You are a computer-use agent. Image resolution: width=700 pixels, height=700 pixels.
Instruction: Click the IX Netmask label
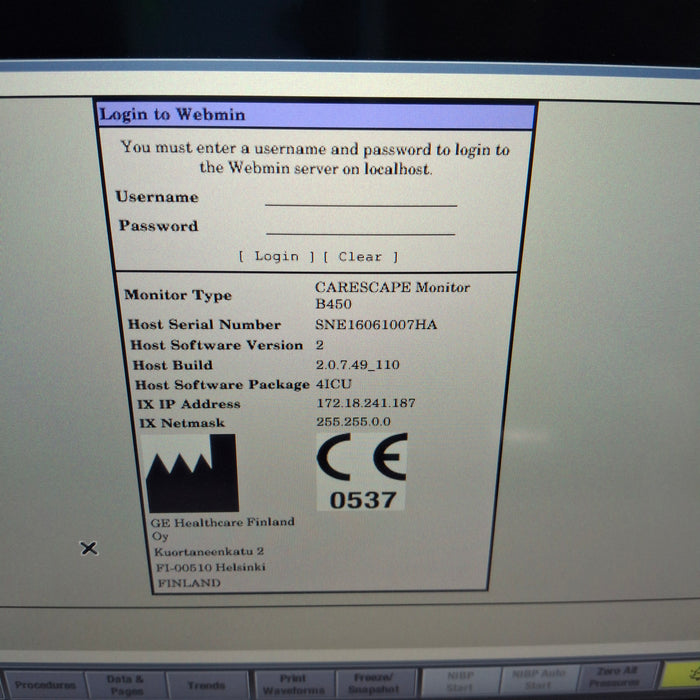tap(182, 423)
